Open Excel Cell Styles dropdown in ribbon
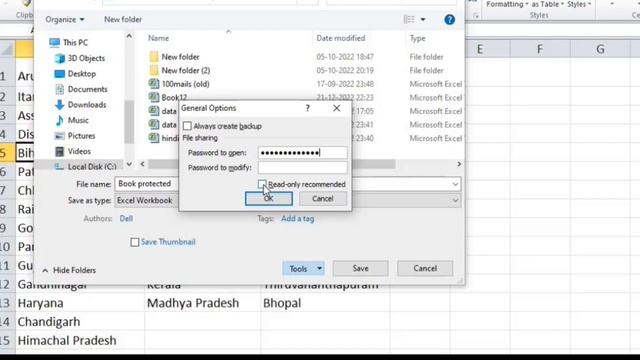Image resolution: width=640 pixels, height=360 pixels. pos(579,4)
